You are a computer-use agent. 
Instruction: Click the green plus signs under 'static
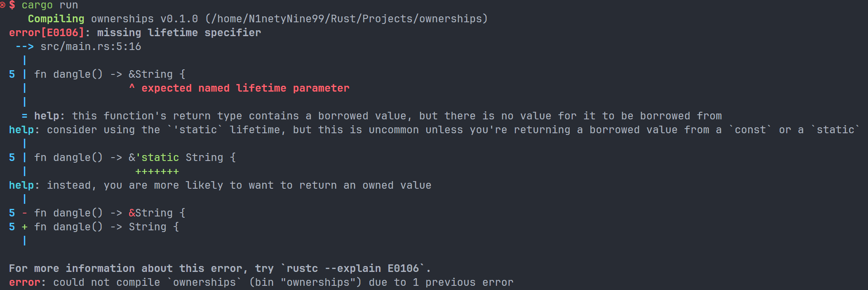157,171
